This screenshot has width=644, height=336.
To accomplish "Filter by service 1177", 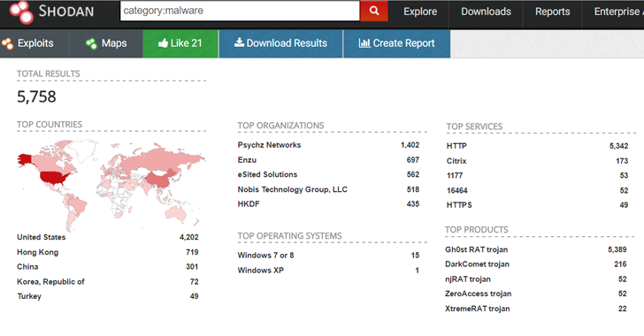I will 455,176.
